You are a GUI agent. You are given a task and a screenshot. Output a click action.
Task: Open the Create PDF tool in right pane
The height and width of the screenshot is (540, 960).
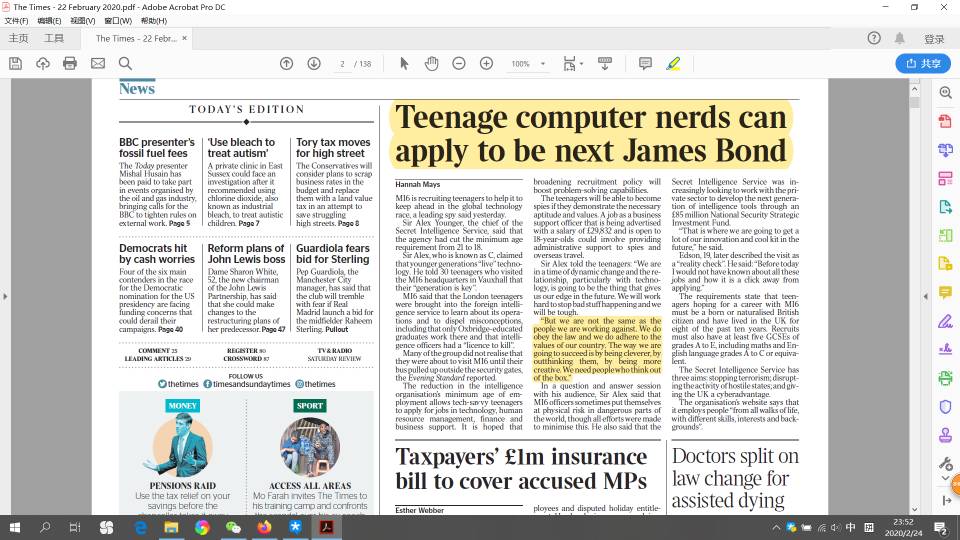tap(945, 121)
